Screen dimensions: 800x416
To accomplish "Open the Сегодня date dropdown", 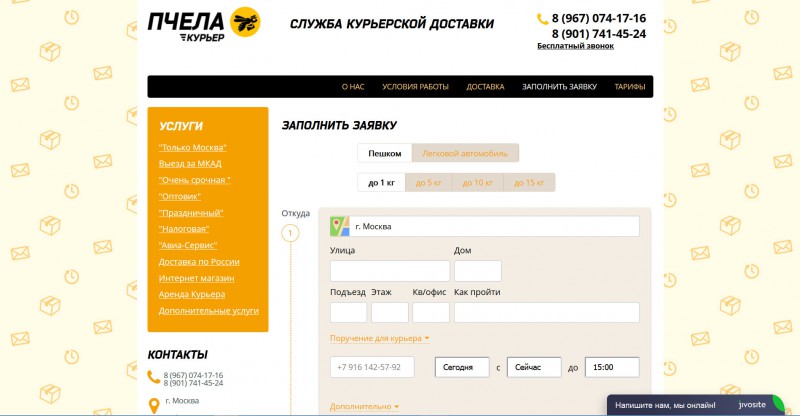I will [x=462, y=367].
